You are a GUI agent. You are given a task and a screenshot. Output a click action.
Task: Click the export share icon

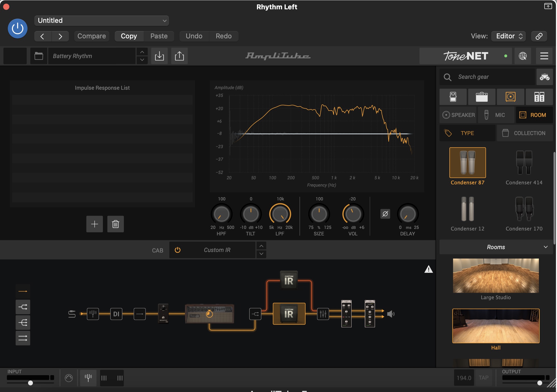coord(179,56)
